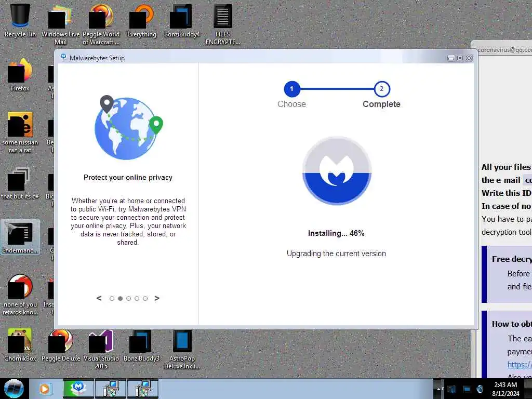
Task: Open BonziBuddy4 desktop icon
Action: [x=182, y=20]
